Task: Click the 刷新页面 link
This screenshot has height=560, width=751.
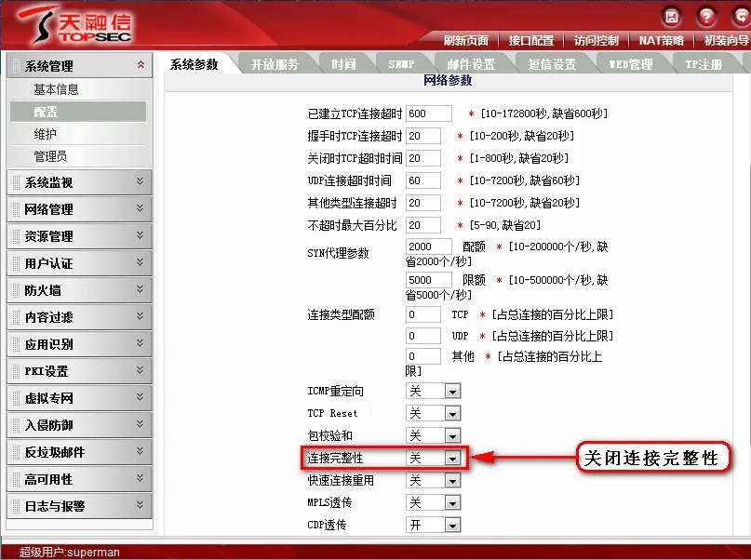Action: 465,41
